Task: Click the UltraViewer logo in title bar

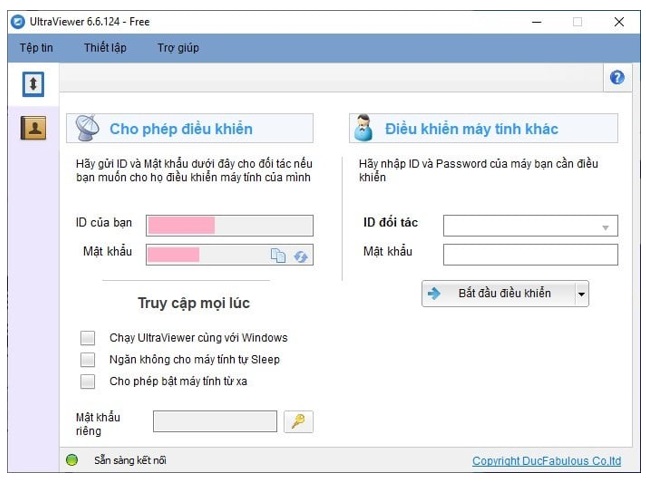Action: coord(18,21)
